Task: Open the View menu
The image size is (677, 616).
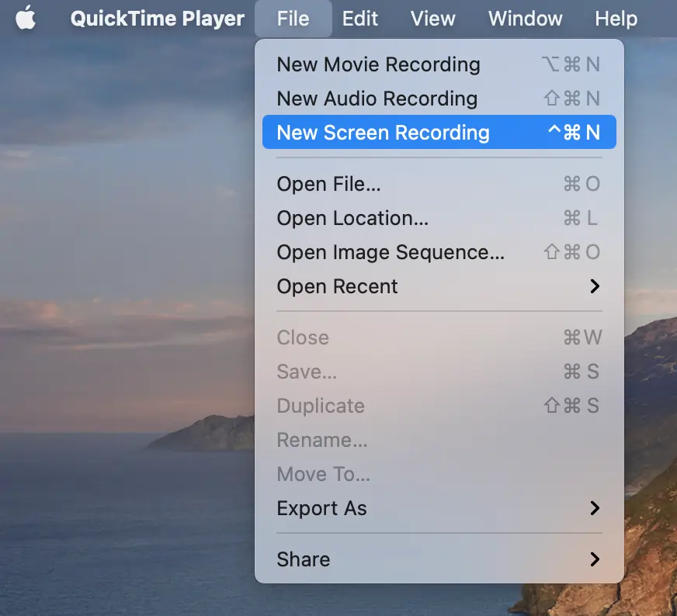Action: coord(432,19)
